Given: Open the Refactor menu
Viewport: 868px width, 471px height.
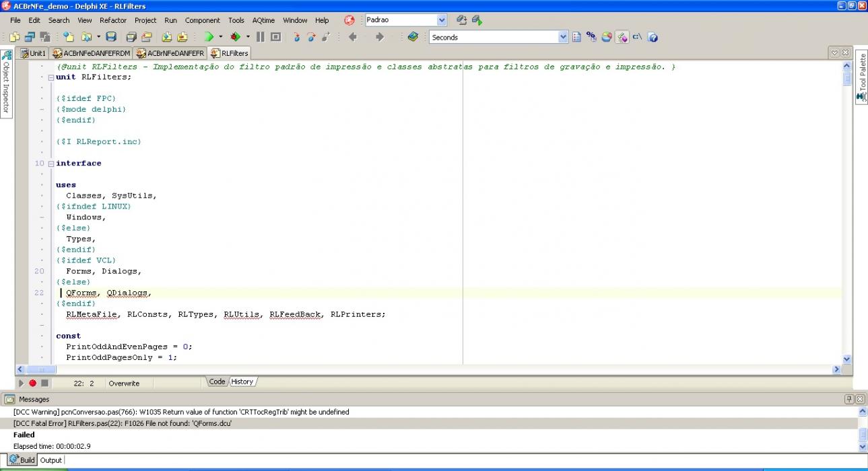Looking at the screenshot, I should click(x=113, y=20).
